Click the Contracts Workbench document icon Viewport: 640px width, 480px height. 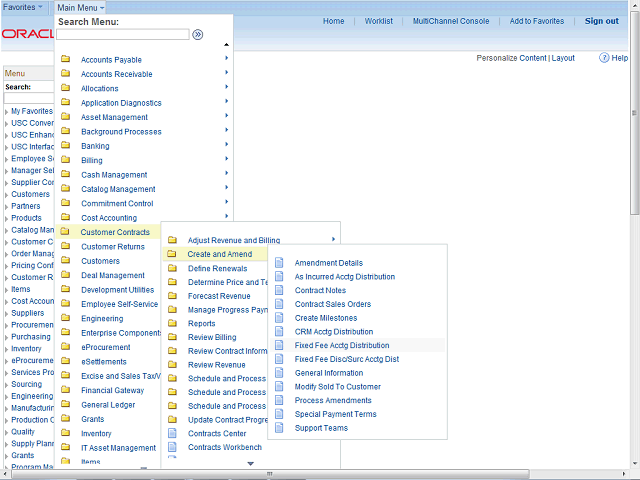[x=172, y=447]
